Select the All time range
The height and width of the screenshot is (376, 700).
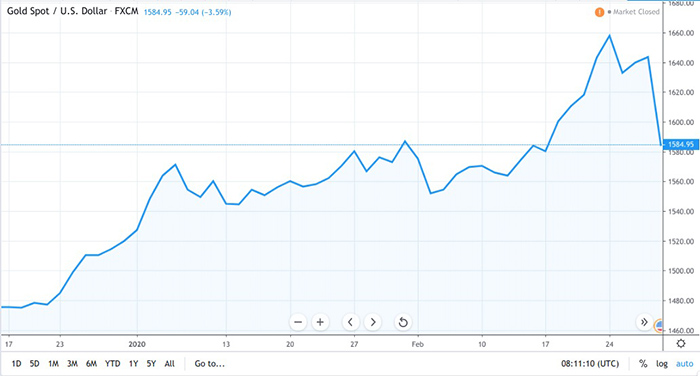170,364
